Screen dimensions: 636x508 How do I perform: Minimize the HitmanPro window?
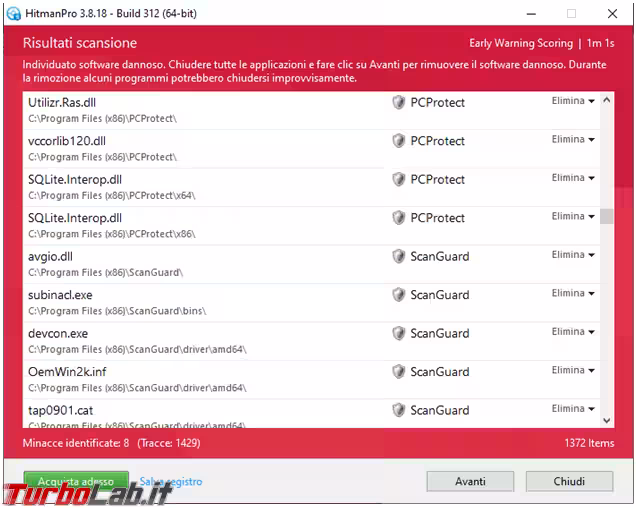(531, 14)
